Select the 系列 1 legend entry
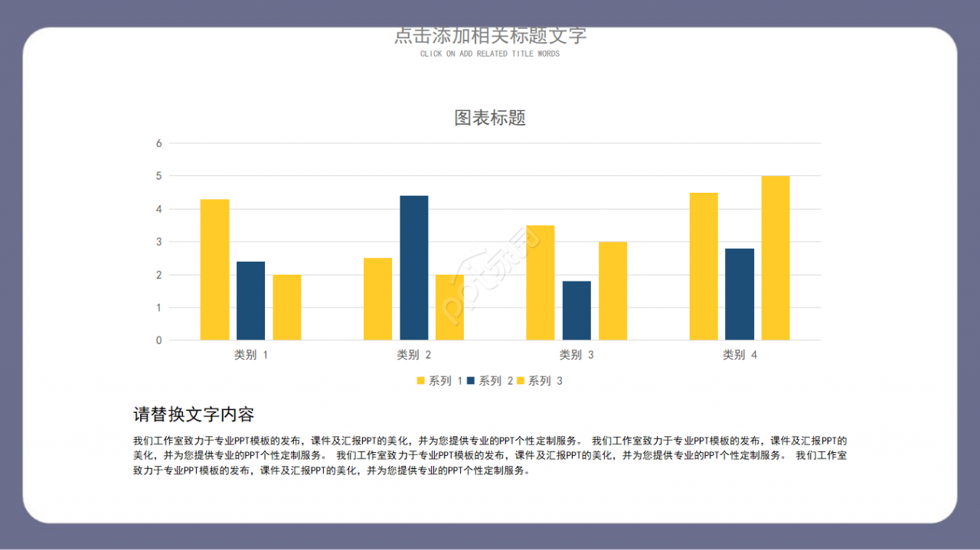 pyautogui.click(x=439, y=381)
